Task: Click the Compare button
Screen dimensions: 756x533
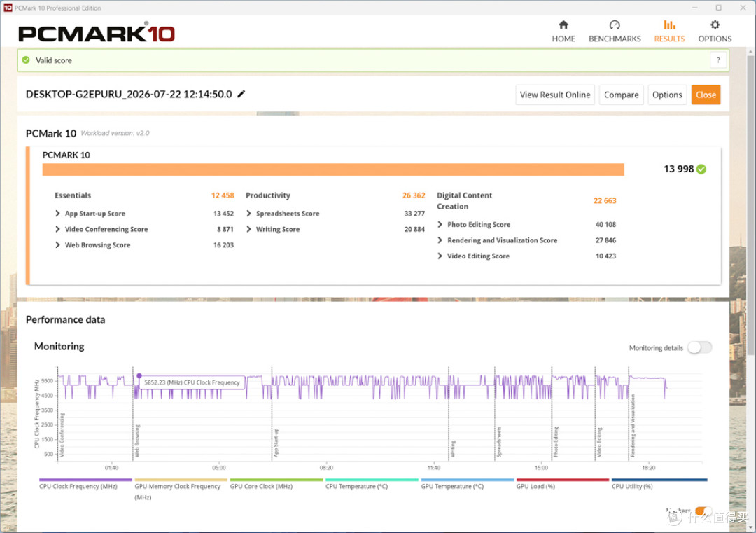Action: 621,95
